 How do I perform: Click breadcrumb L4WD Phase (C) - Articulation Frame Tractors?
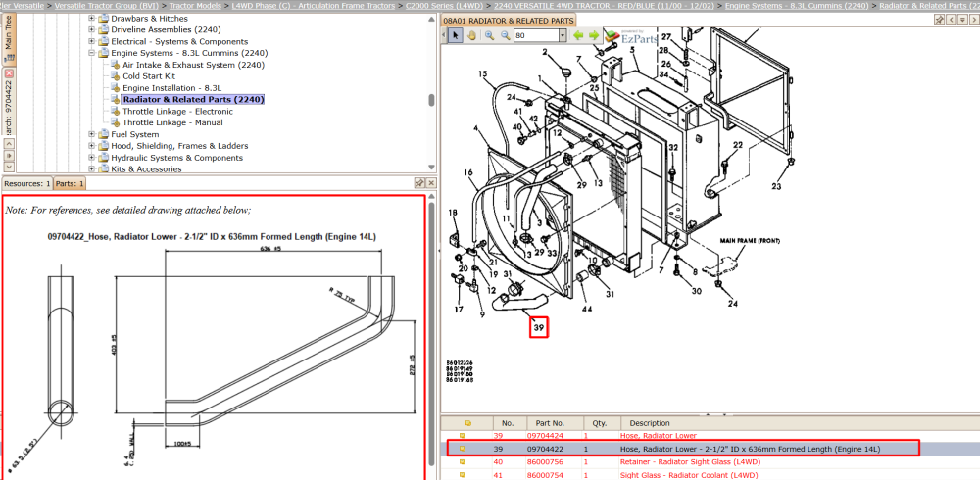314,5
